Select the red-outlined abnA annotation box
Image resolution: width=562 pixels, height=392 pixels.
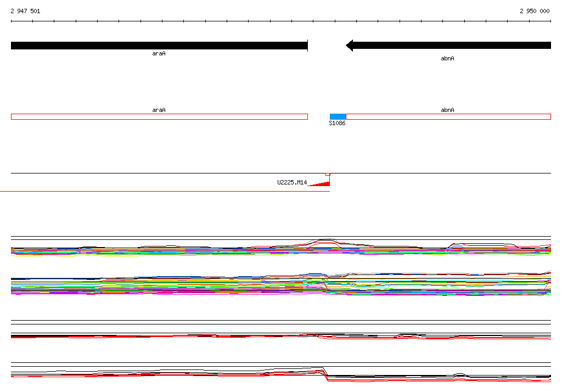[x=448, y=116]
